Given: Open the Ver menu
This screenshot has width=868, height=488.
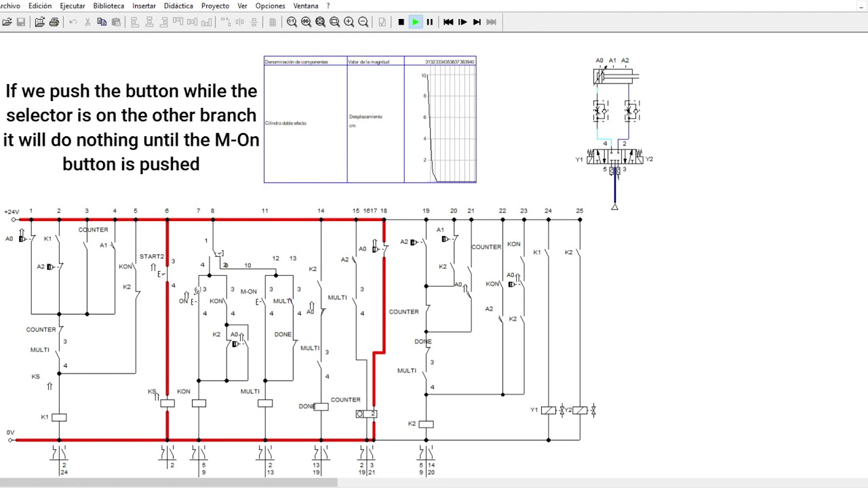Looking at the screenshot, I should coord(242,5).
